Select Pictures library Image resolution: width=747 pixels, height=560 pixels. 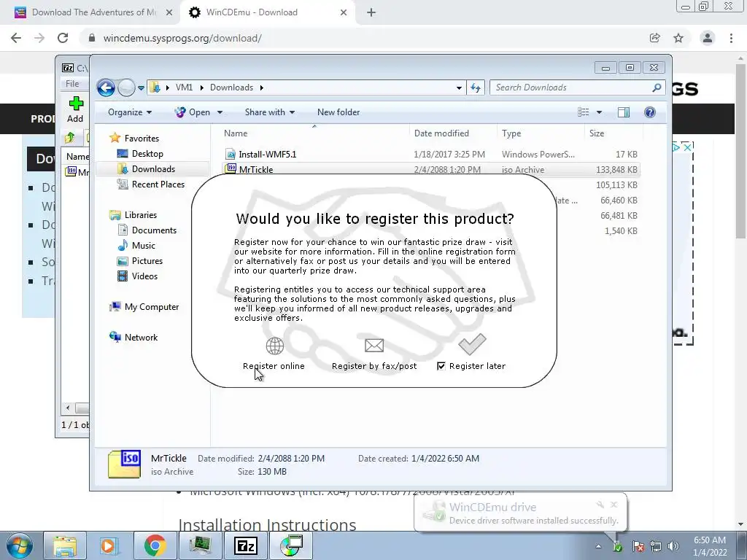pyautogui.click(x=147, y=260)
